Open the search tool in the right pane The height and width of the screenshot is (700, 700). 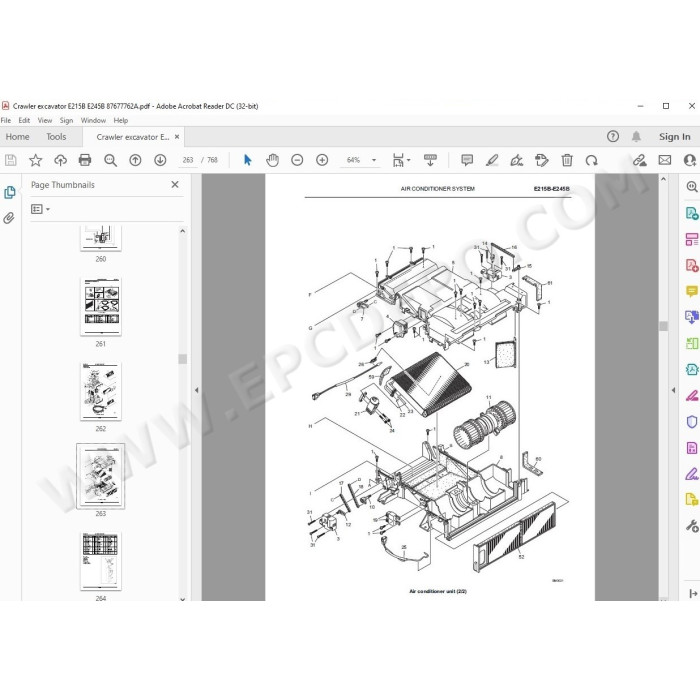click(x=692, y=187)
